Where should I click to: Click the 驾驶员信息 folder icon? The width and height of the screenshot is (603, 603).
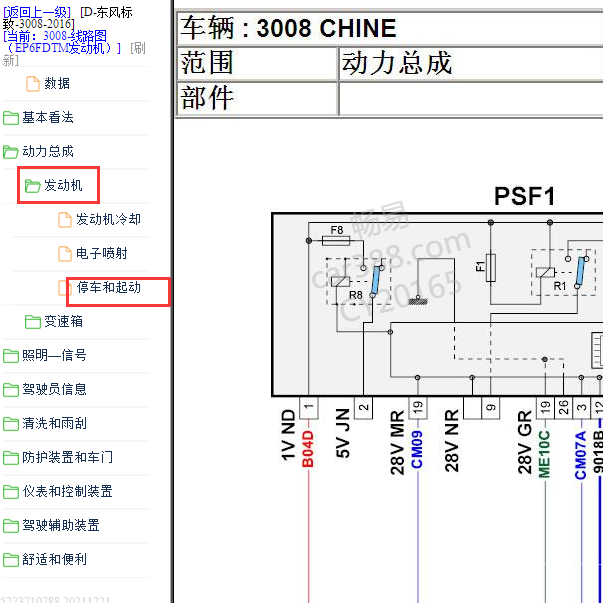click(11, 390)
